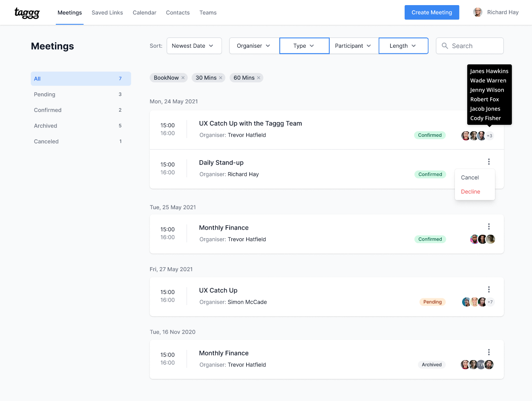Click Richard Hay's profile avatar

pos(477,12)
